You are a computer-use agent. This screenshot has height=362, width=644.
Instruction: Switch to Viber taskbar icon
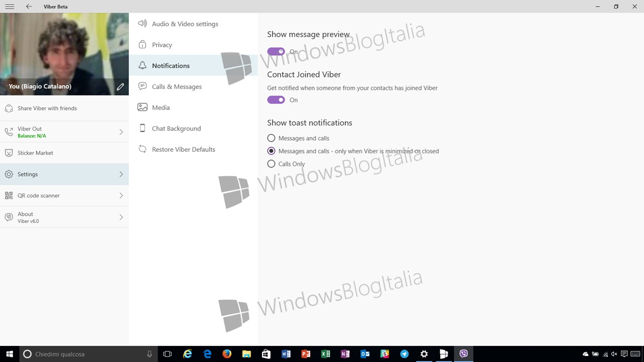tap(463, 354)
